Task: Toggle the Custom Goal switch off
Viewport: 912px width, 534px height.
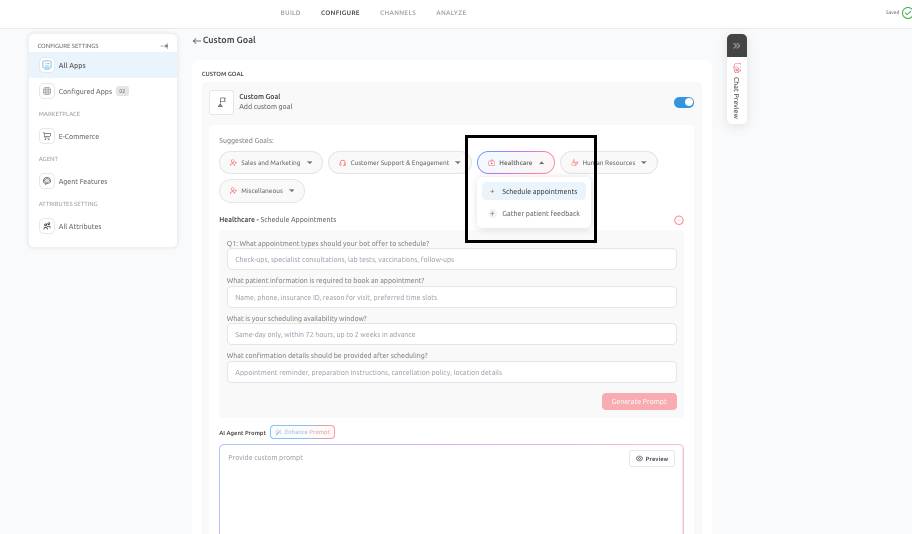Action: tap(683, 102)
